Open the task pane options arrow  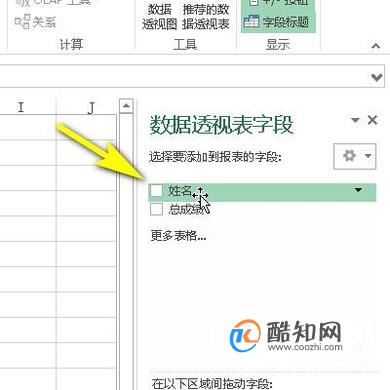pos(355,120)
